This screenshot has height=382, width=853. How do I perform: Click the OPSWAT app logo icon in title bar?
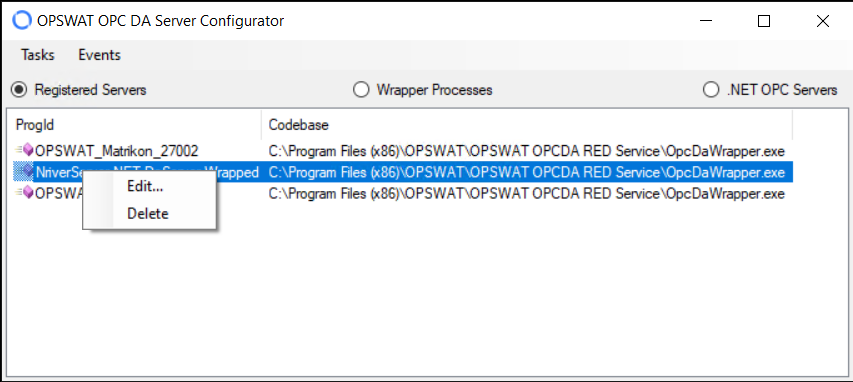pos(22,21)
